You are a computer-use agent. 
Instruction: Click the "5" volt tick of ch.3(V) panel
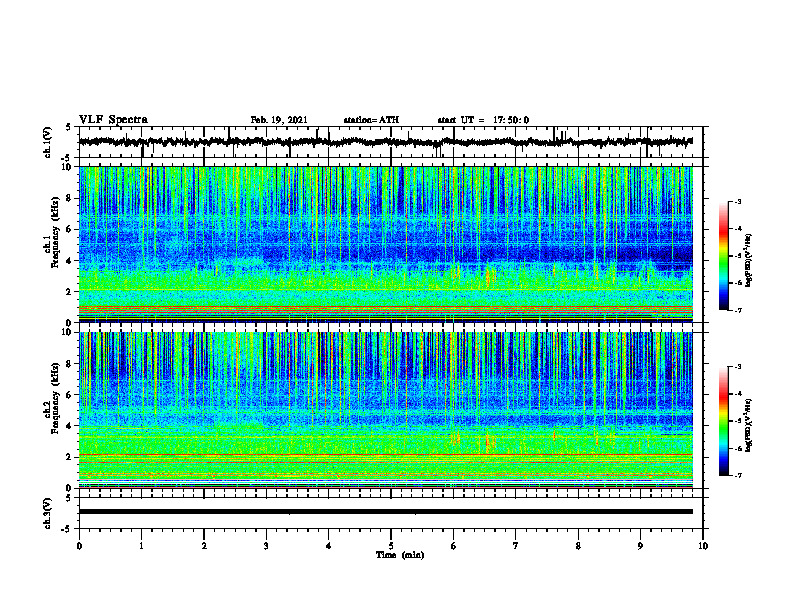click(69, 498)
